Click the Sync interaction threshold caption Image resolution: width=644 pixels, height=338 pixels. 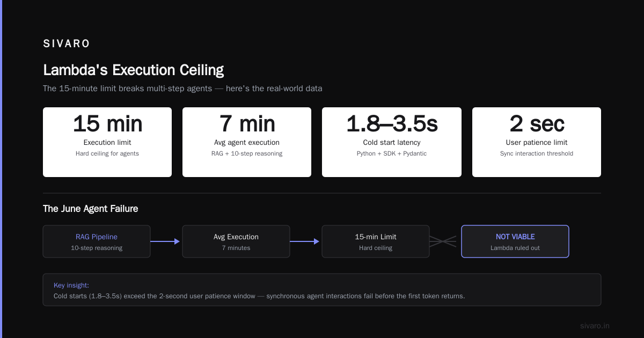coord(537,153)
